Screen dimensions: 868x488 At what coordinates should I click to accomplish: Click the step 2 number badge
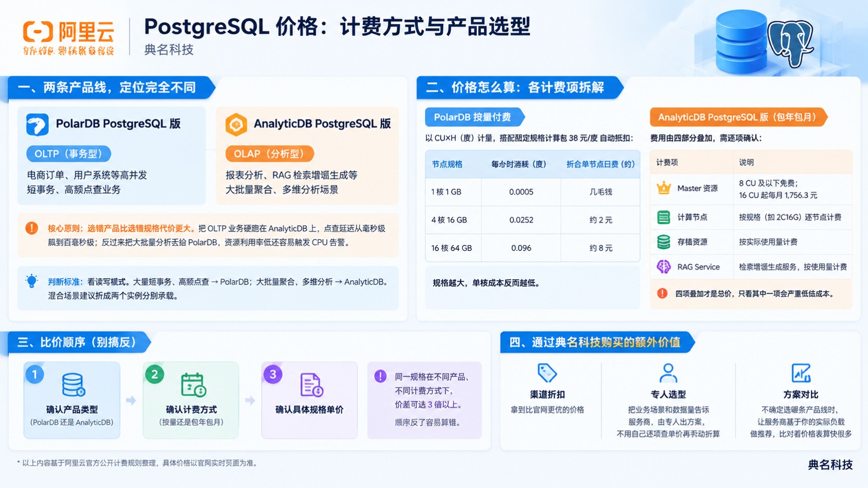click(154, 374)
